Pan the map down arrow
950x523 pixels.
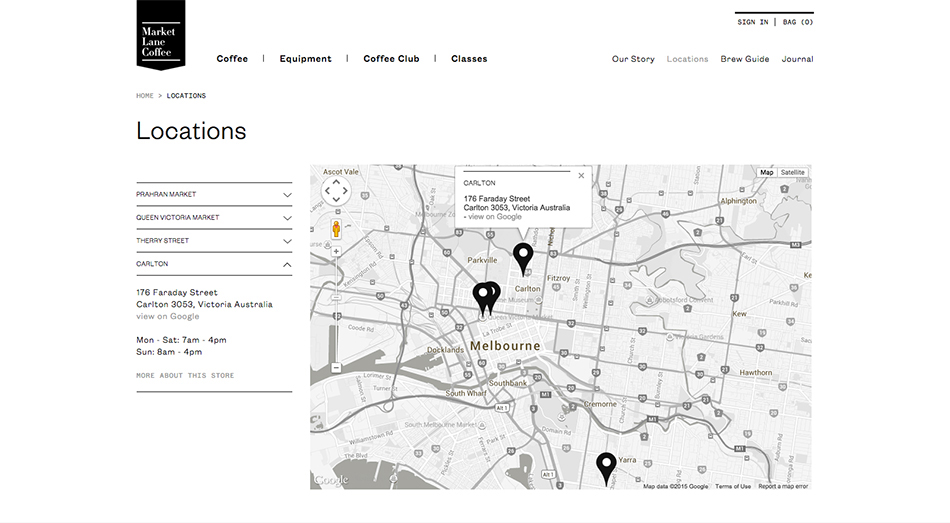pyautogui.click(x=336, y=199)
